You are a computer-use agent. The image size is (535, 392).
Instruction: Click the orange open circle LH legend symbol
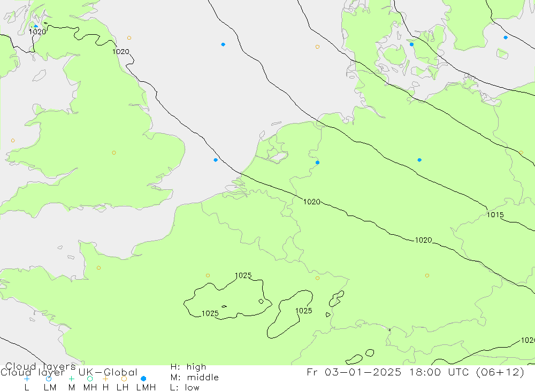tap(124, 379)
